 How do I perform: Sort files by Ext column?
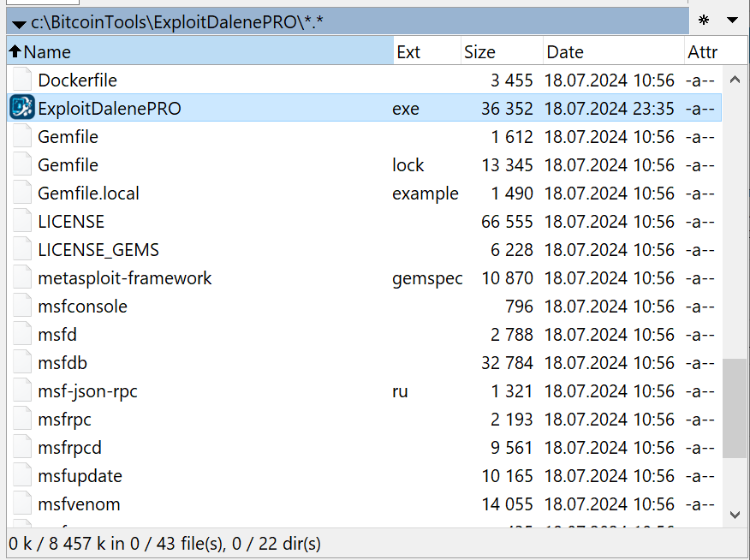pos(427,51)
